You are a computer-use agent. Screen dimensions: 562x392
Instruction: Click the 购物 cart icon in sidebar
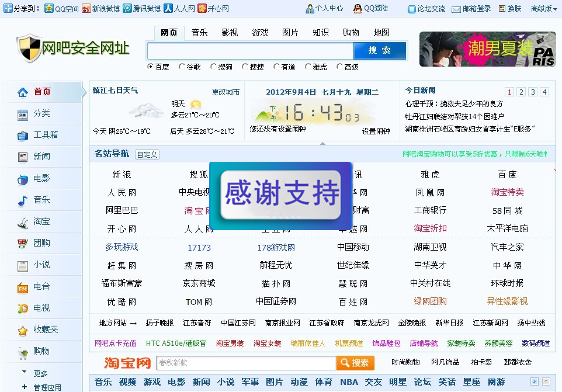[x=23, y=353]
